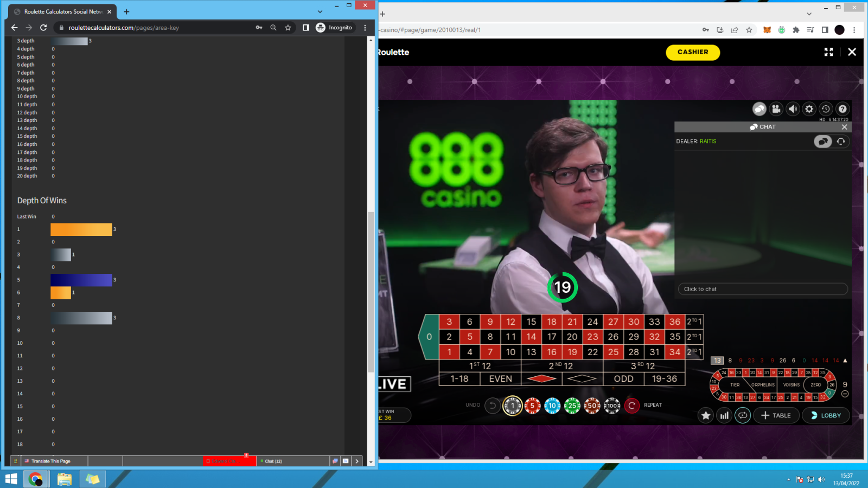Click the red REPEAT bet icon
Viewport: 868px width, 488px height.
[632, 406]
